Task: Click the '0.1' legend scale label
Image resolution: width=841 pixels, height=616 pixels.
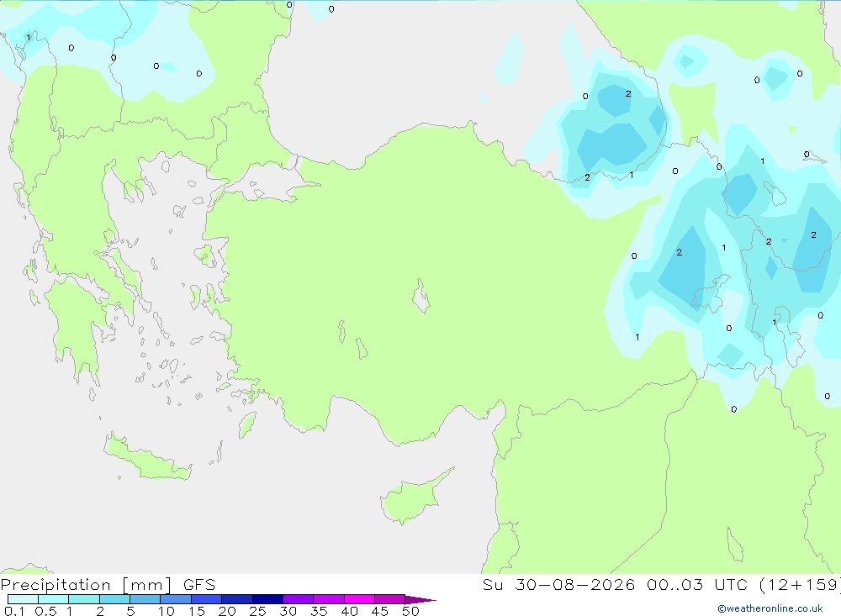Action: 14,611
